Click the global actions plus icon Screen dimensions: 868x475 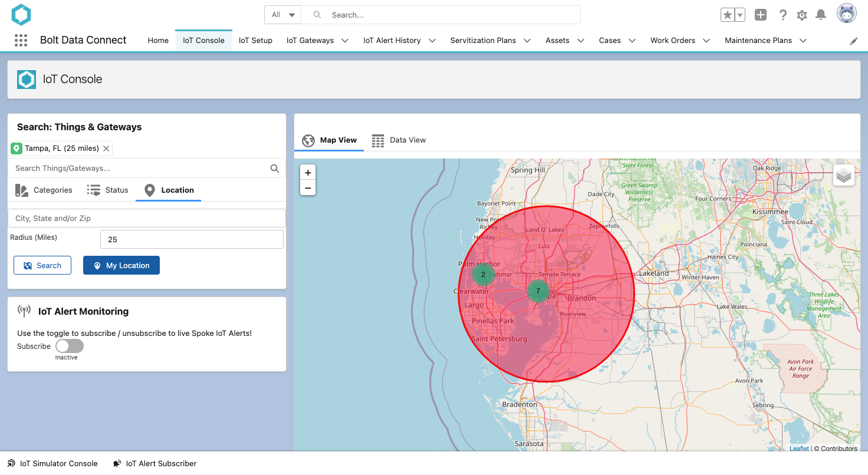pos(761,15)
